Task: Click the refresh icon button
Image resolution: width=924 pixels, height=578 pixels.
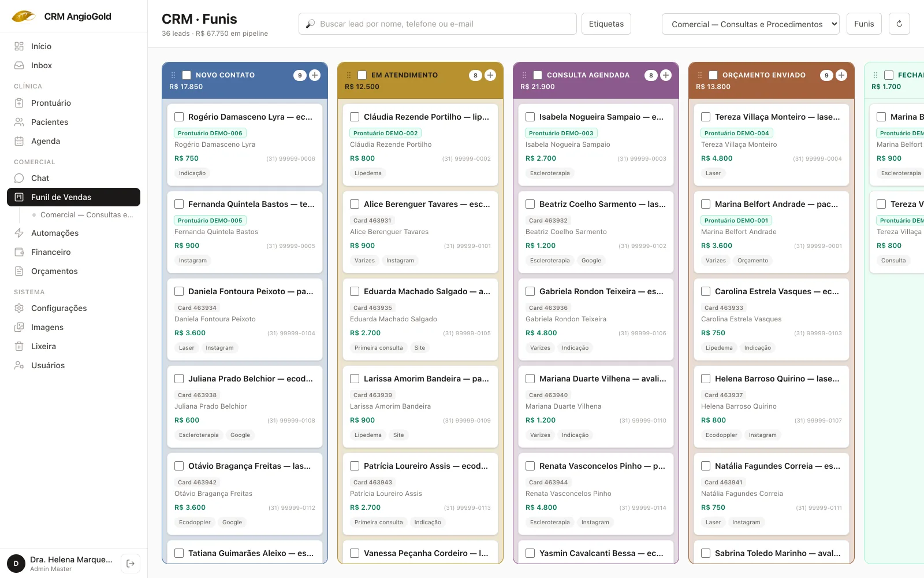Action: click(x=899, y=24)
